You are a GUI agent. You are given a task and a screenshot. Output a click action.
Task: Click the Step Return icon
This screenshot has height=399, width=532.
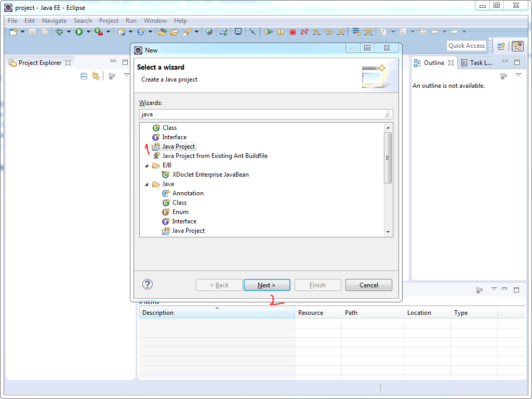coord(341,32)
